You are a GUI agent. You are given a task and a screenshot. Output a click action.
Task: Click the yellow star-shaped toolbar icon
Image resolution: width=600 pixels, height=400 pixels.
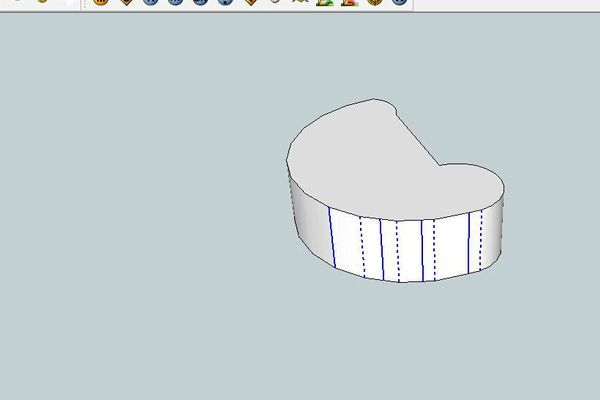[299, 3]
